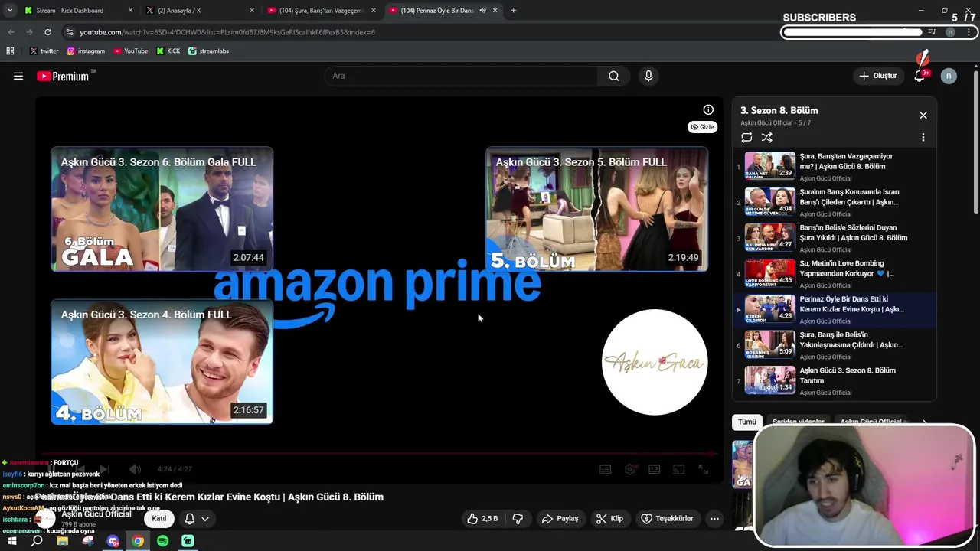980x551 pixels.
Task: Open Aşkın Gücü 3. Sezon 6. Bölüm Gala card
Action: click(x=162, y=209)
